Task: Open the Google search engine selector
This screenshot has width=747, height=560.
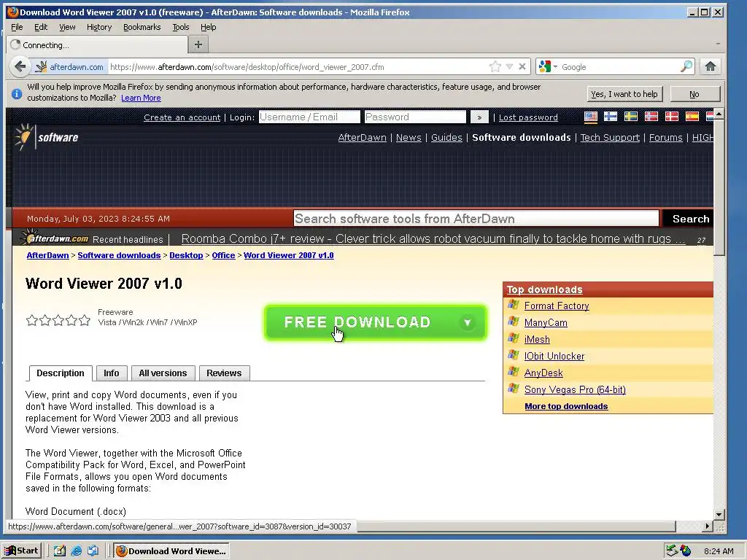Action: pos(547,66)
